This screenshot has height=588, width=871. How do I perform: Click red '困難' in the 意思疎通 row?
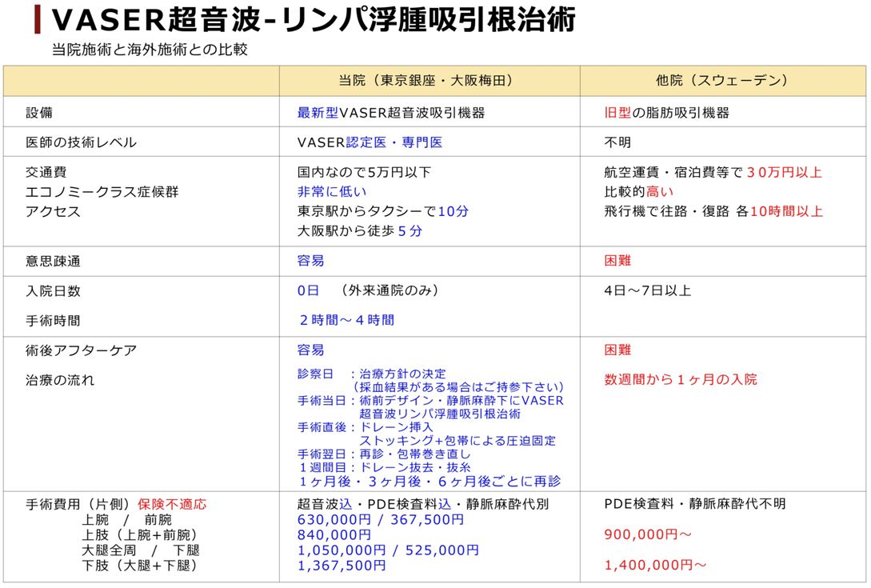(617, 261)
